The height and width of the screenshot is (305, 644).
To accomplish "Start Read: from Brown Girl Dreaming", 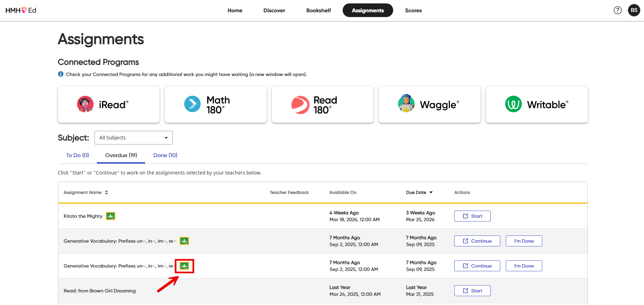I will (472, 291).
